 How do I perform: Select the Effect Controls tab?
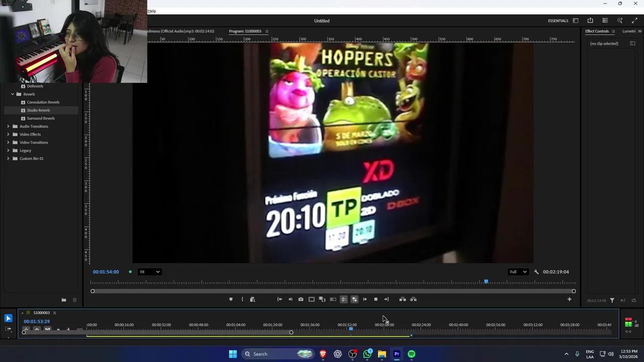point(597,31)
